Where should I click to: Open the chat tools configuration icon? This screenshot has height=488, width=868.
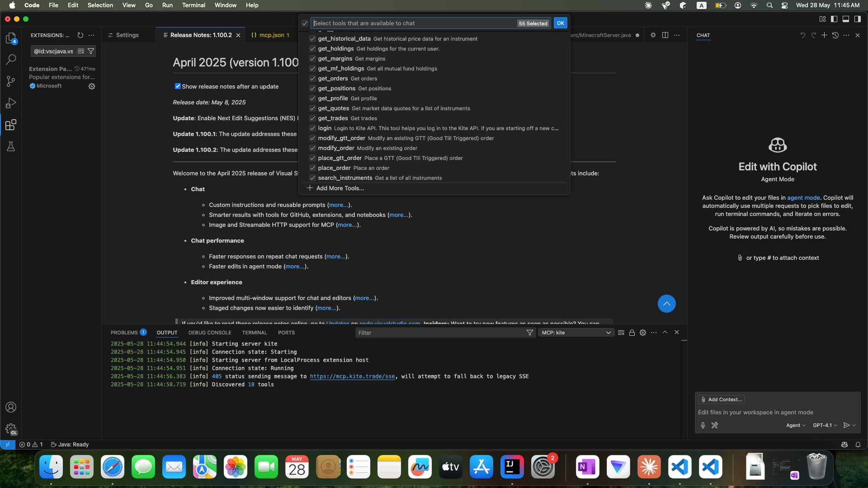click(715, 425)
